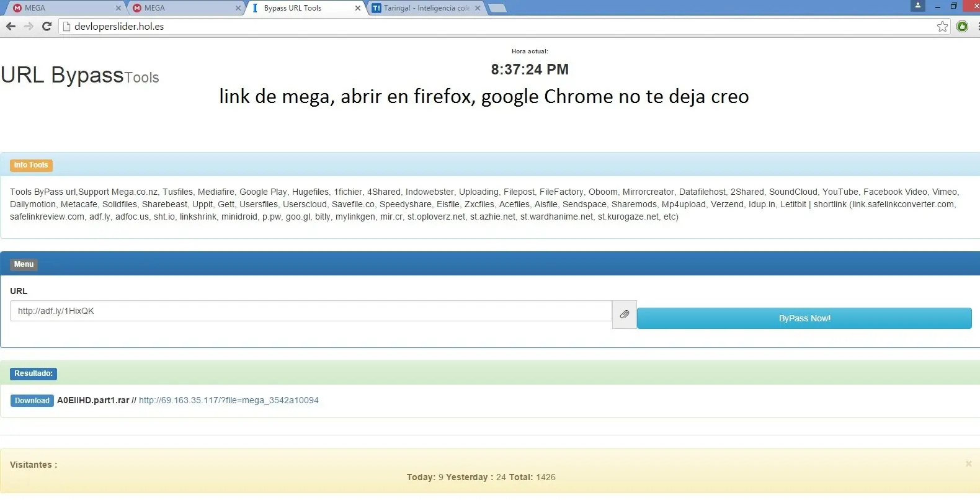Click the Yesterday : 24 visitor count
This screenshot has width=980, height=500.
476,477
